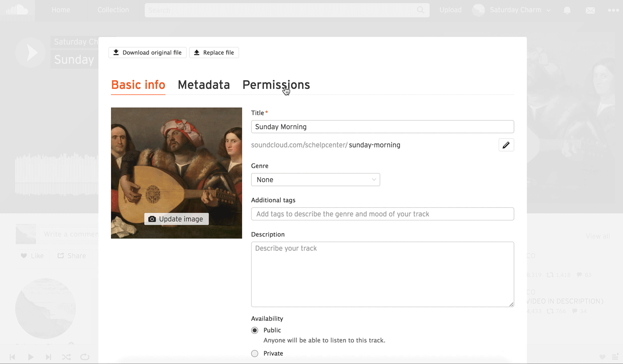623x364 pixels.
Task: Click Download original file button
Action: 148,53
